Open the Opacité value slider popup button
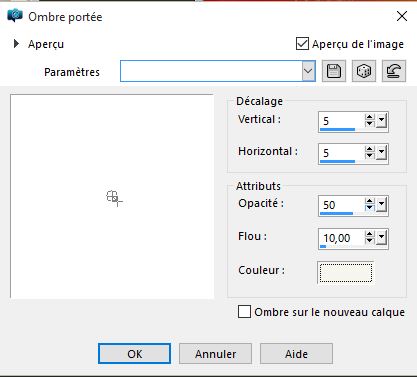417x377 pixels. tap(381, 204)
